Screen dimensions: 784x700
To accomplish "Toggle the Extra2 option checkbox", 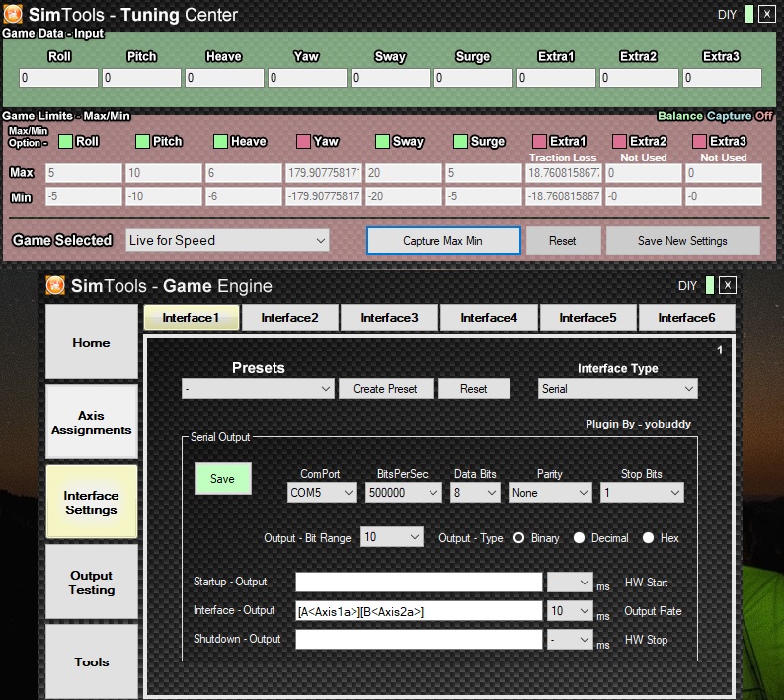I will tap(619, 141).
